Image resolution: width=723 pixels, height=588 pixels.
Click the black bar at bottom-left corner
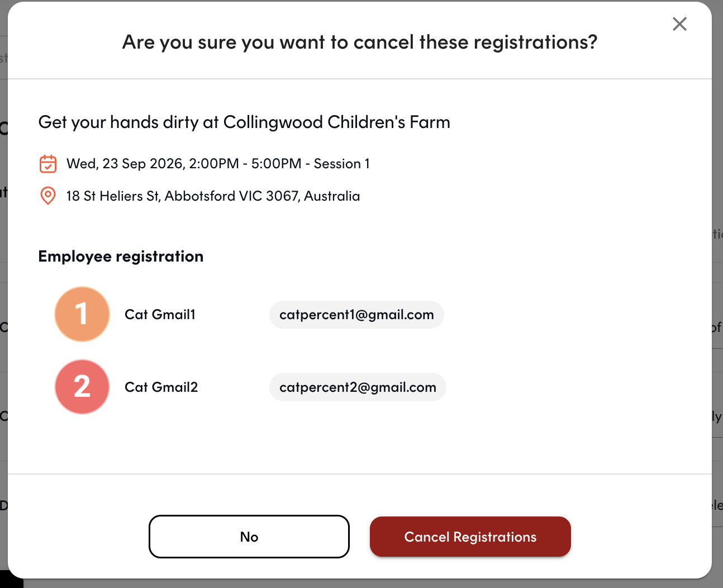(12, 579)
